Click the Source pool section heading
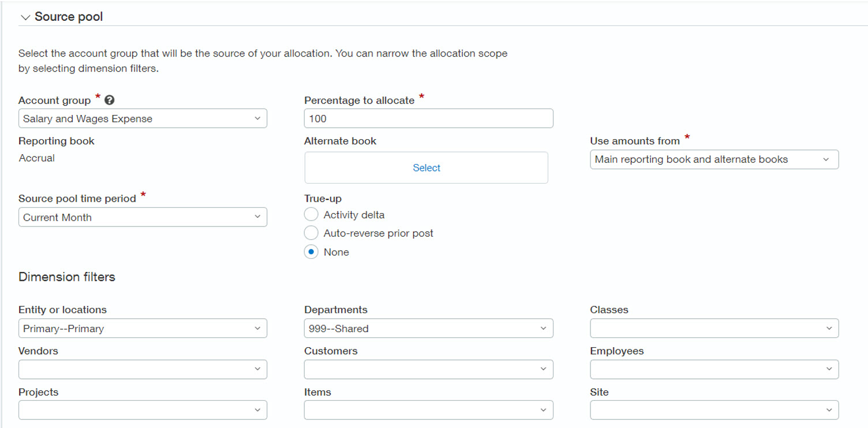This screenshot has width=868, height=428. click(x=69, y=17)
